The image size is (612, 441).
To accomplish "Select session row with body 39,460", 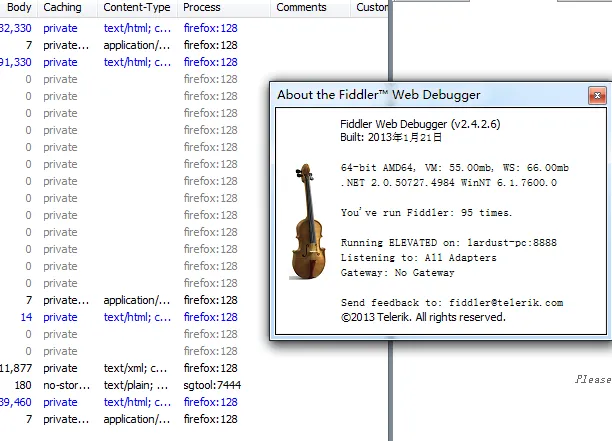I will pyautogui.click(x=194, y=402).
